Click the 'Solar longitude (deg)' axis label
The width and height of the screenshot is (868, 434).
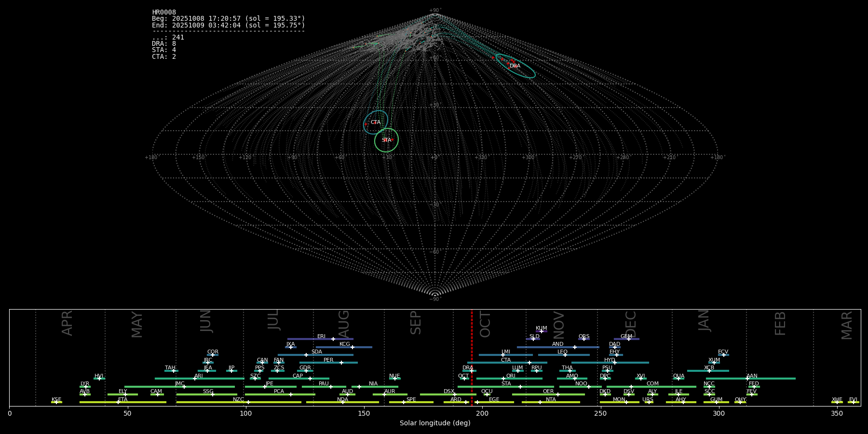pos(435,423)
